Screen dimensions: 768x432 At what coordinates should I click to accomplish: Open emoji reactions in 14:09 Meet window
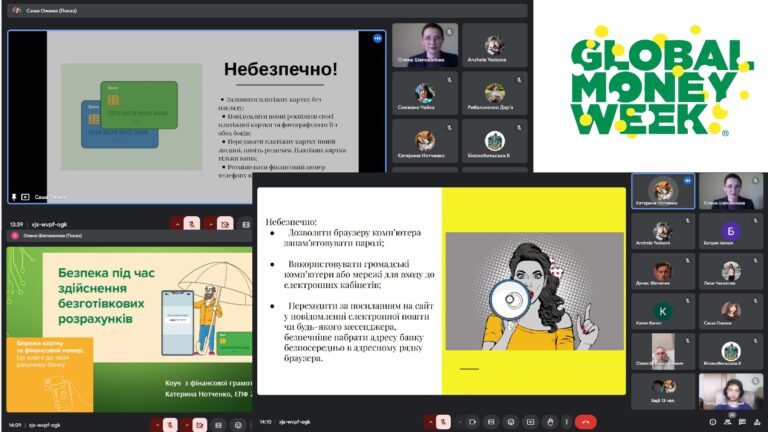(238, 425)
